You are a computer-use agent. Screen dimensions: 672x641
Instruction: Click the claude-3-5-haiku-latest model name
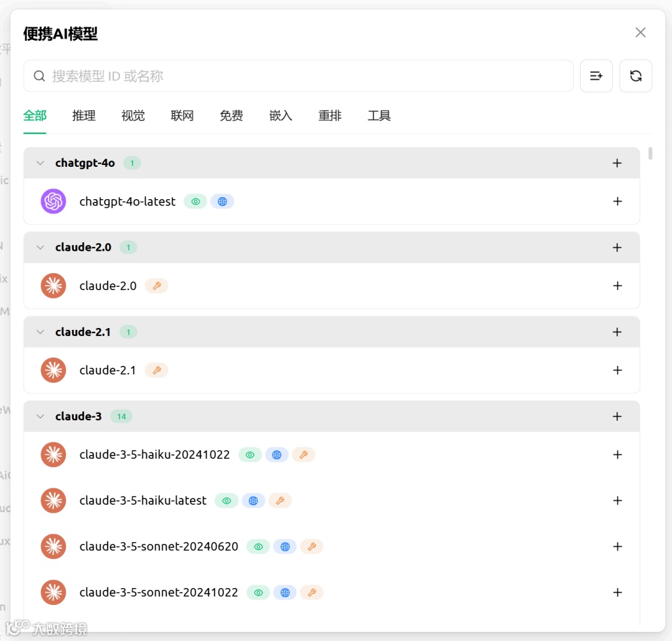tap(142, 500)
